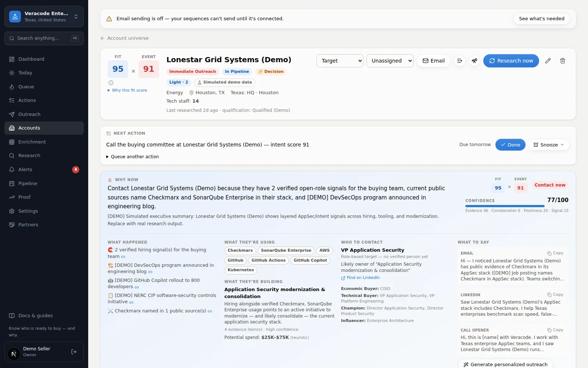Click the Alerts badge showing 4

click(76, 170)
